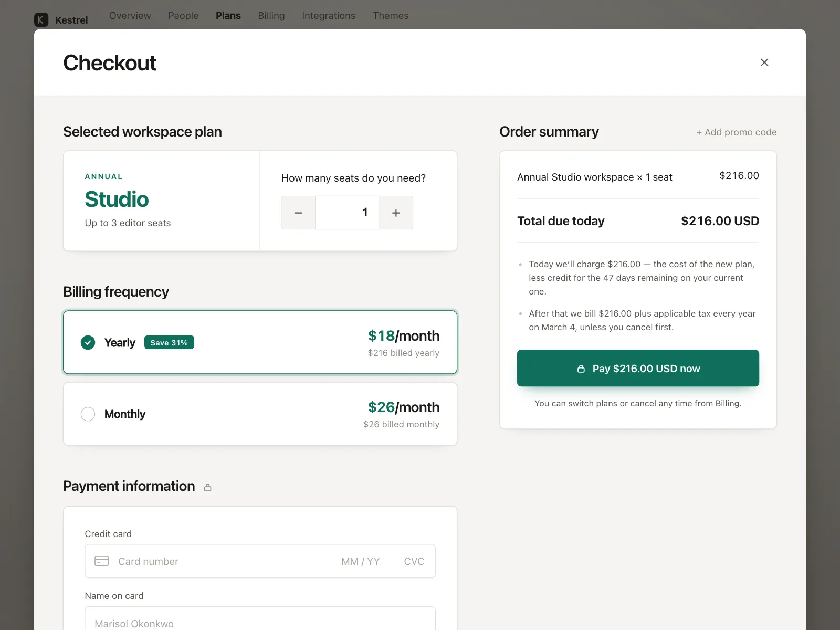Click the Total due today amount $216.00 USD
Image resolution: width=840 pixels, height=630 pixels.
(720, 221)
